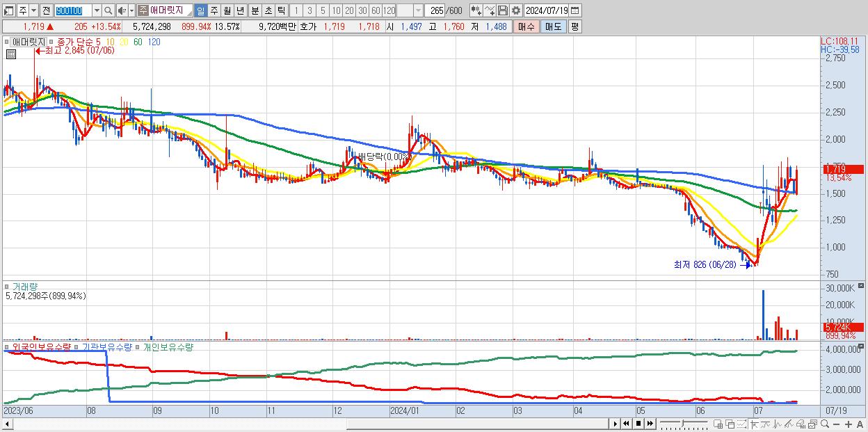The height and width of the screenshot is (432, 868).
Task: Click the 외국인보유수량 legend label
Action: pos(42,346)
